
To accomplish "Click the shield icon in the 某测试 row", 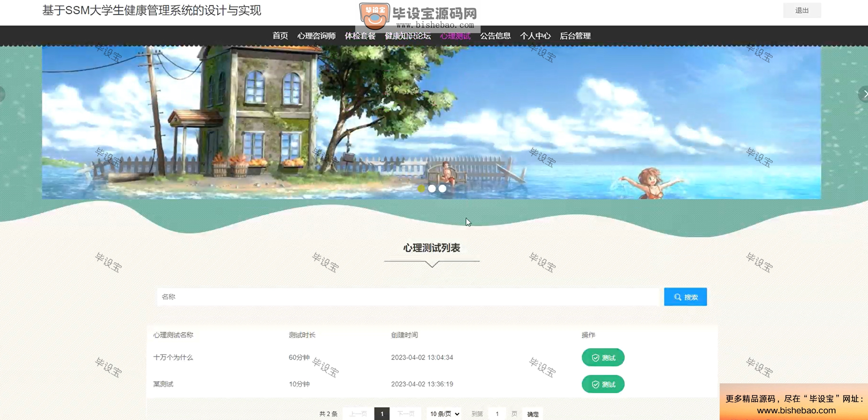I will coord(596,385).
